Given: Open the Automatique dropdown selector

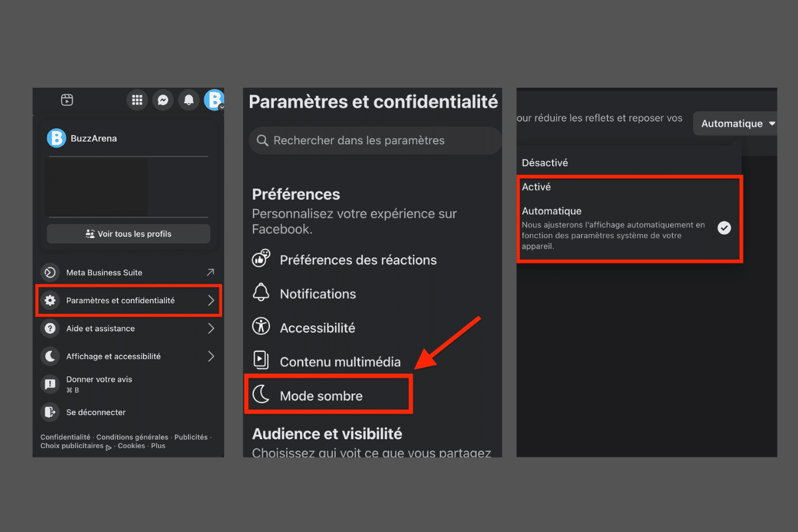Looking at the screenshot, I should point(735,124).
